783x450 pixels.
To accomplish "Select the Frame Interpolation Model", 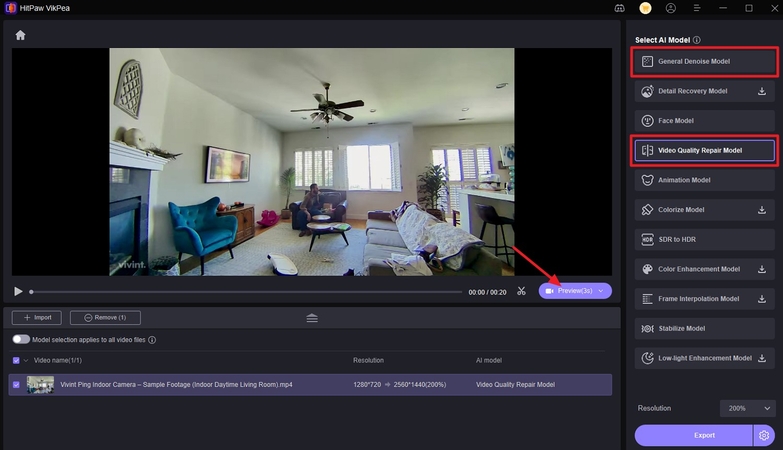I will (x=704, y=299).
